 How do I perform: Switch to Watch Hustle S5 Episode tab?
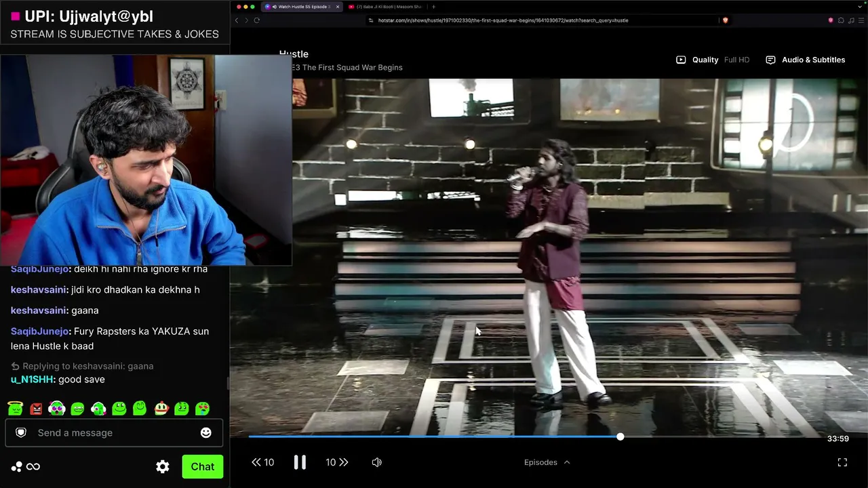click(301, 7)
